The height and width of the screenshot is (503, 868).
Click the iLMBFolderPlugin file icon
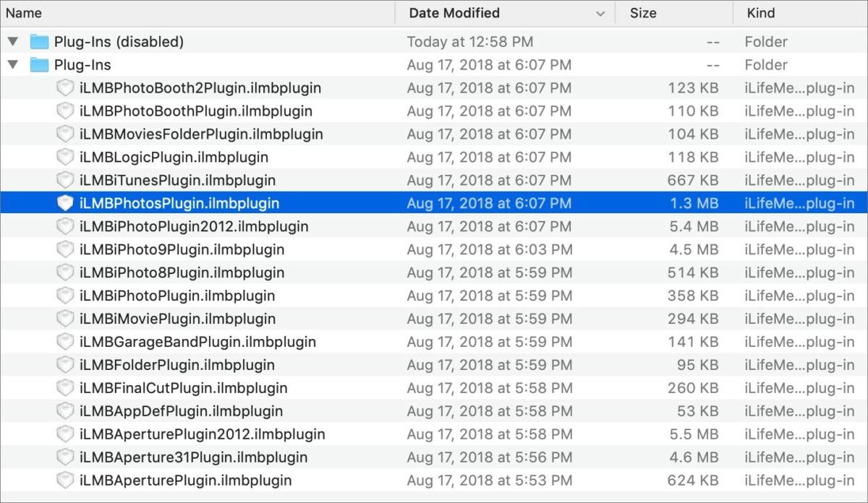(x=66, y=365)
